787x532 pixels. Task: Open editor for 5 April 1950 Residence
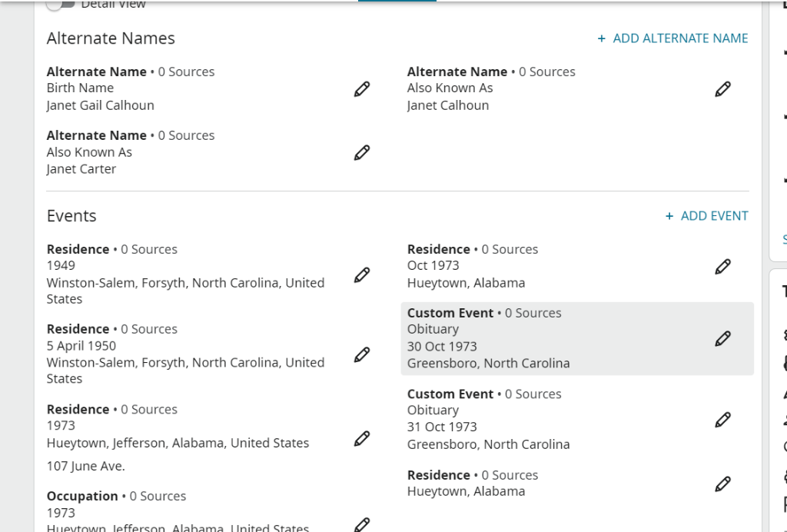click(x=362, y=354)
